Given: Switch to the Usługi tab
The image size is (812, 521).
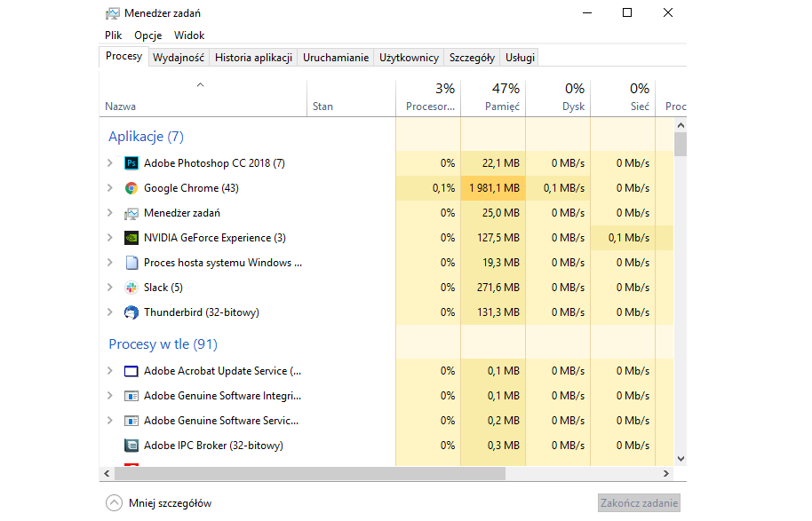Looking at the screenshot, I should coord(520,58).
